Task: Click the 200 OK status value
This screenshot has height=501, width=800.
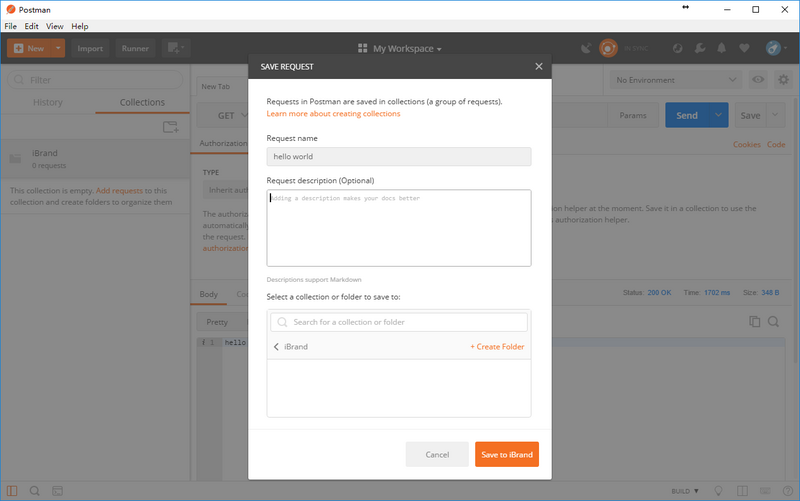Action: tap(659, 293)
